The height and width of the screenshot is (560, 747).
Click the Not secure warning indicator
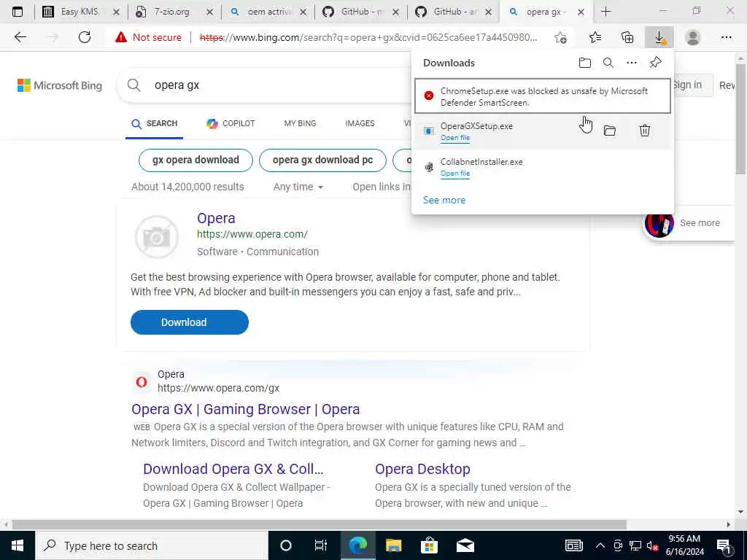(x=148, y=37)
